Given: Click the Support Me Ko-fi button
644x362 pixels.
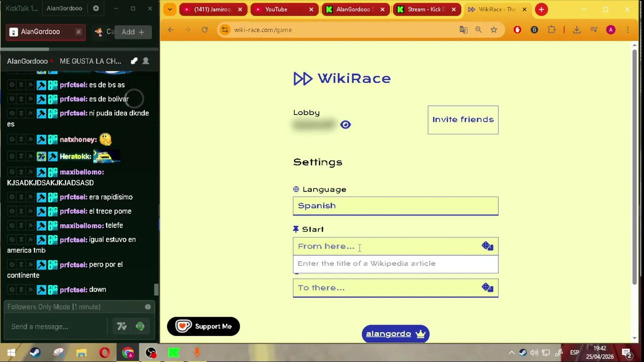Looking at the screenshot, I should coord(203,326).
